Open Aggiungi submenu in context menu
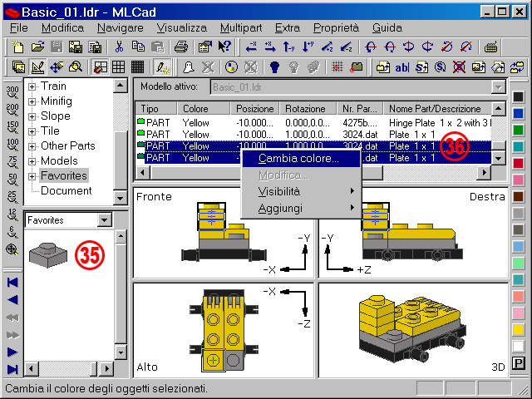 point(301,209)
